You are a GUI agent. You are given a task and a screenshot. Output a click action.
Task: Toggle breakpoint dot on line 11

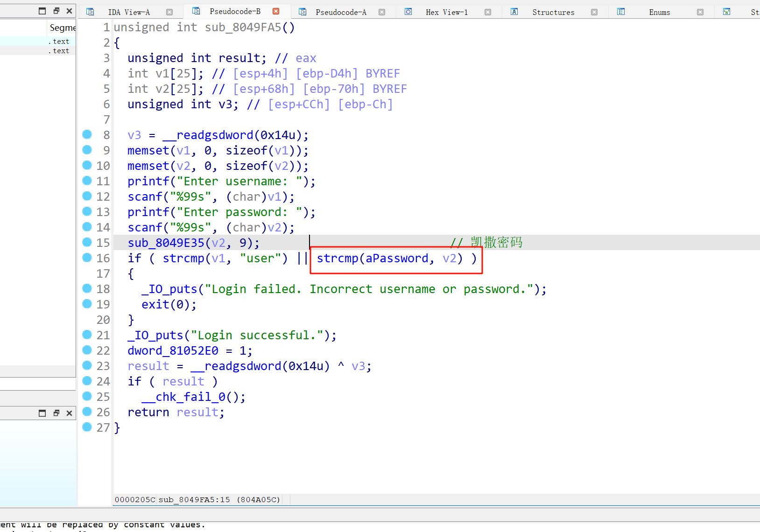pyautogui.click(x=87, y=181)
